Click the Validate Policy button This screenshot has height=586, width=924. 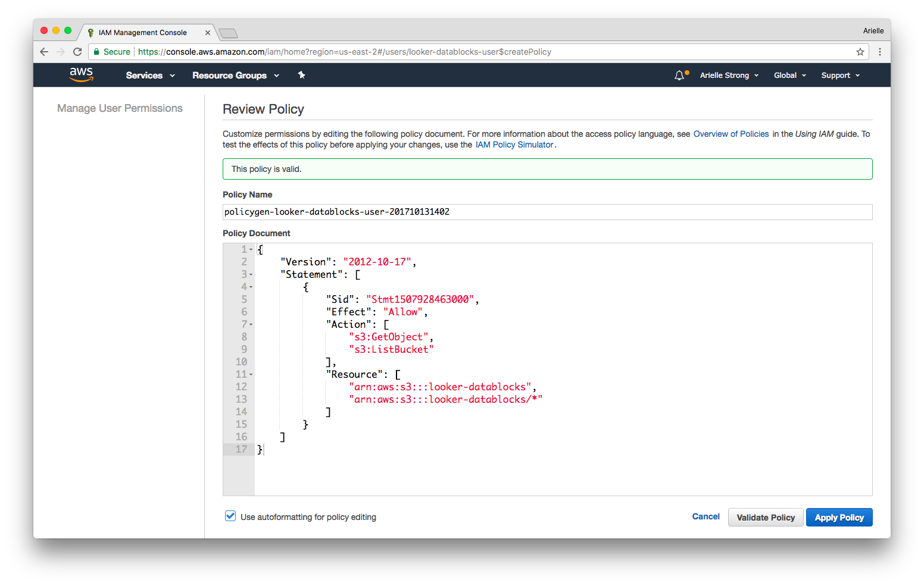point(766,518)
